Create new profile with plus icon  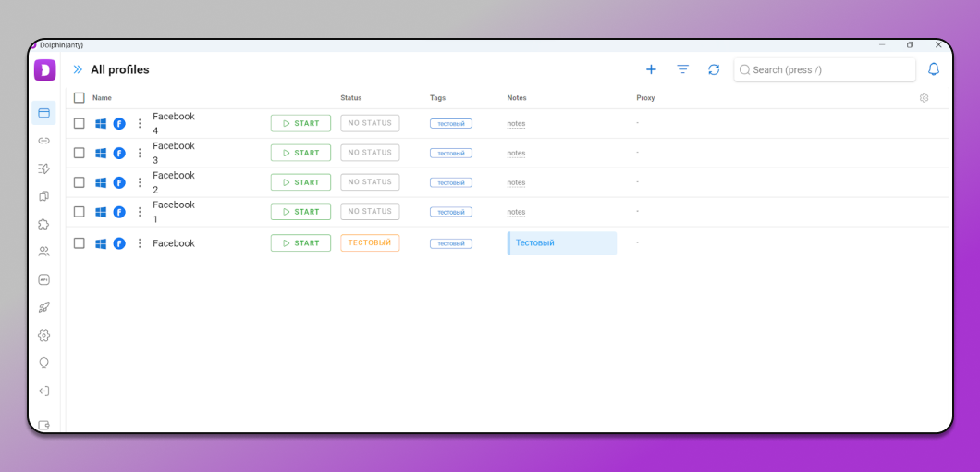[651, 69]
